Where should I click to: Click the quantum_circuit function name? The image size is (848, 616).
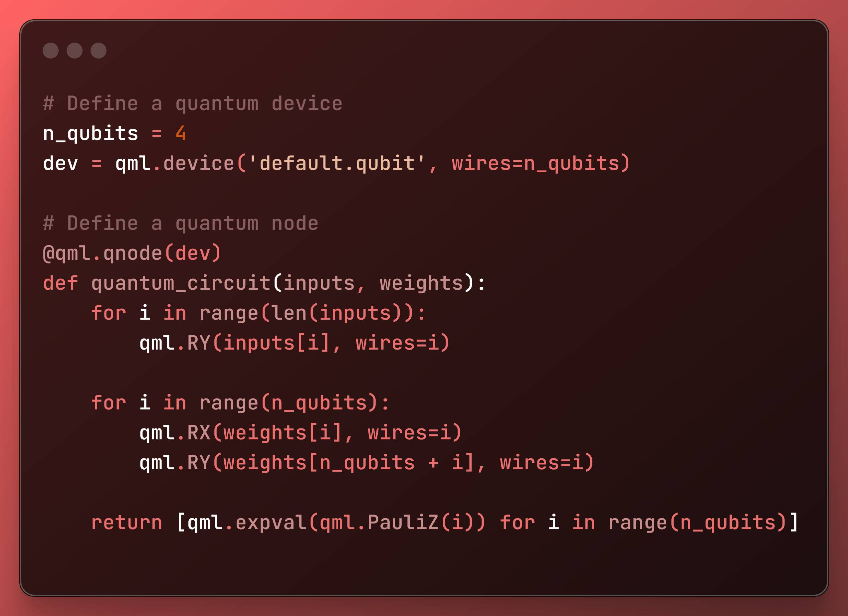tap(181, 283)
